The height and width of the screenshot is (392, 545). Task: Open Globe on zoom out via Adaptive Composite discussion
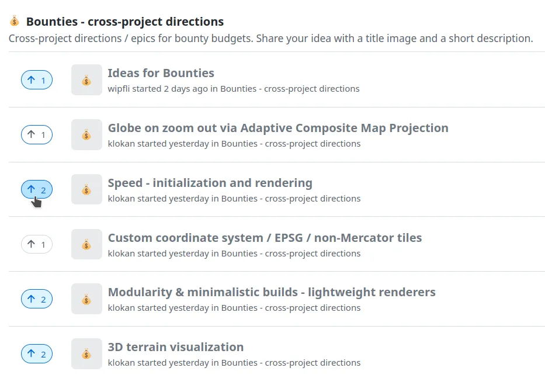[x=278, y=128]
